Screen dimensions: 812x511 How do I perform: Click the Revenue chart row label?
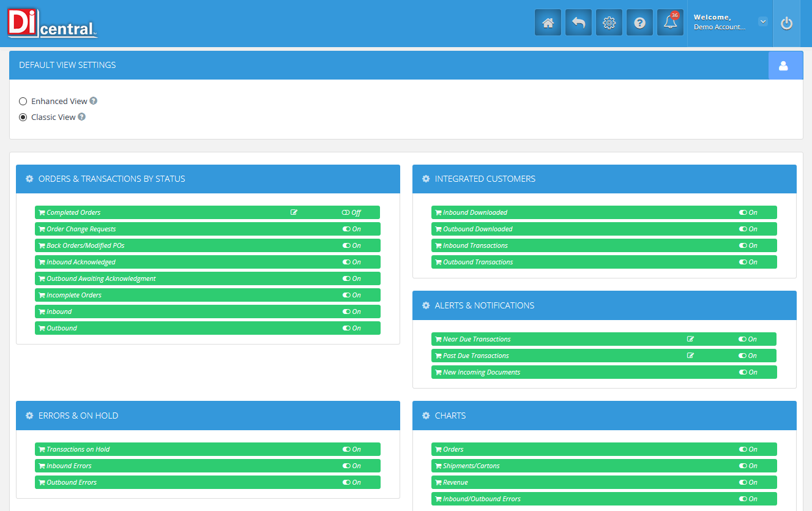(455, 482)
